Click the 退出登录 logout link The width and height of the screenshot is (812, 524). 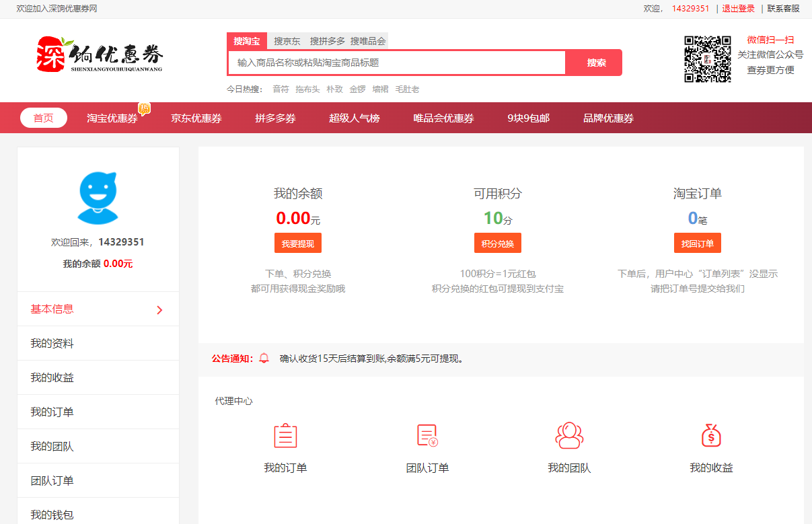[738, 9]
